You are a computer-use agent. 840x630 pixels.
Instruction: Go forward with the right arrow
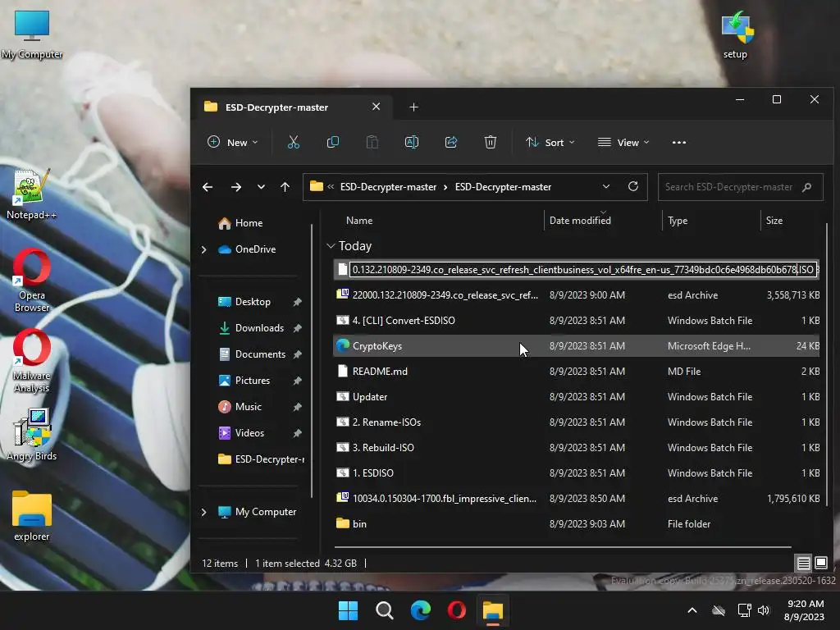click(235, 187)
